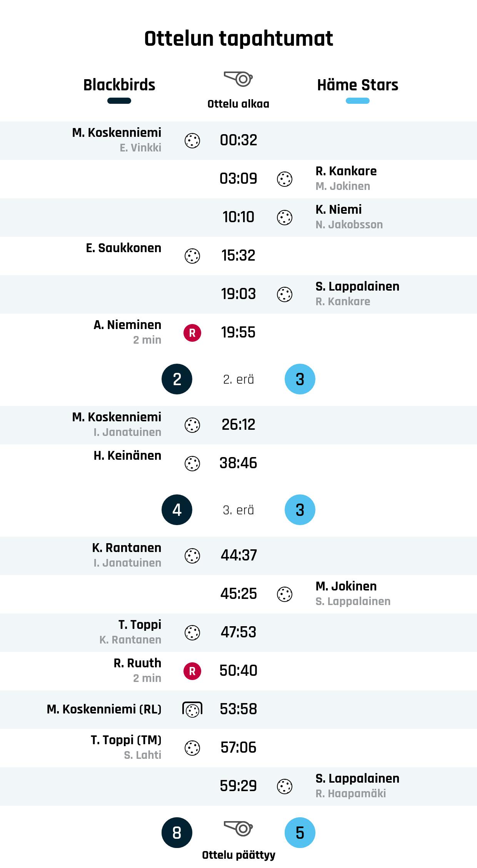Click the Blackbirds dark color bar

119,101
